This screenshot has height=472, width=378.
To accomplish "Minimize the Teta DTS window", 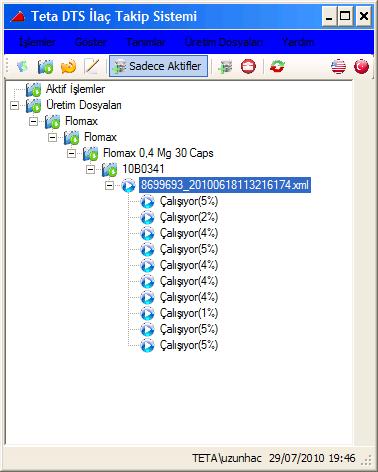I will 329,16.
